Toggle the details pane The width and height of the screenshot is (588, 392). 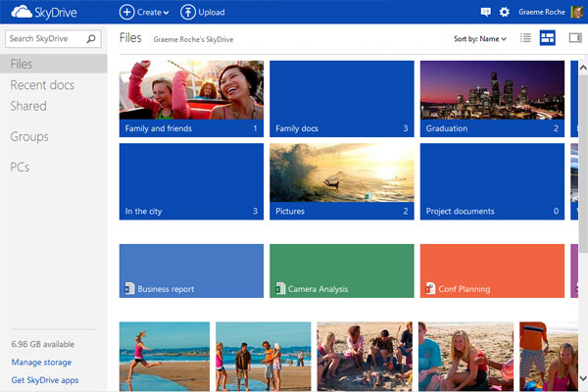pyautogui.click(x=574, y=38)
